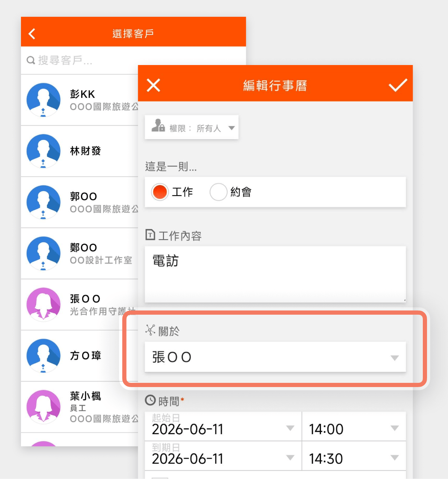
Task: Click 光合作用守護 company text under 張 O O
Action: click(103, 311)
